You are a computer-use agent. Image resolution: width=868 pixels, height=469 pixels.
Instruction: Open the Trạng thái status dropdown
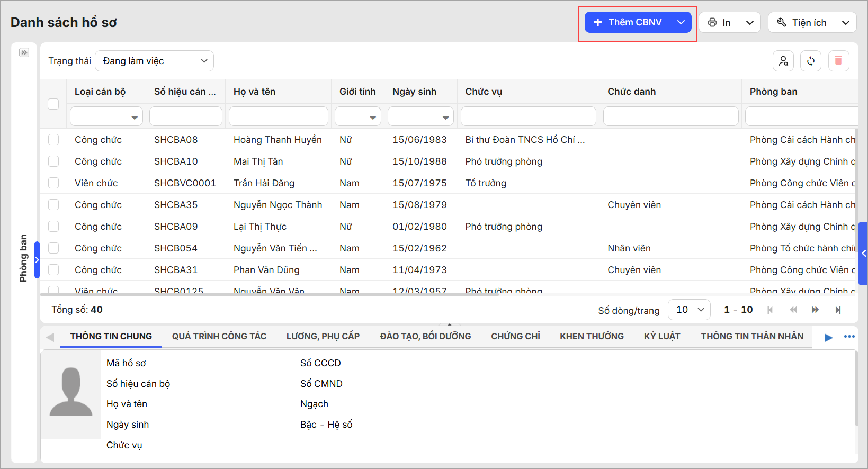(154, 61)
